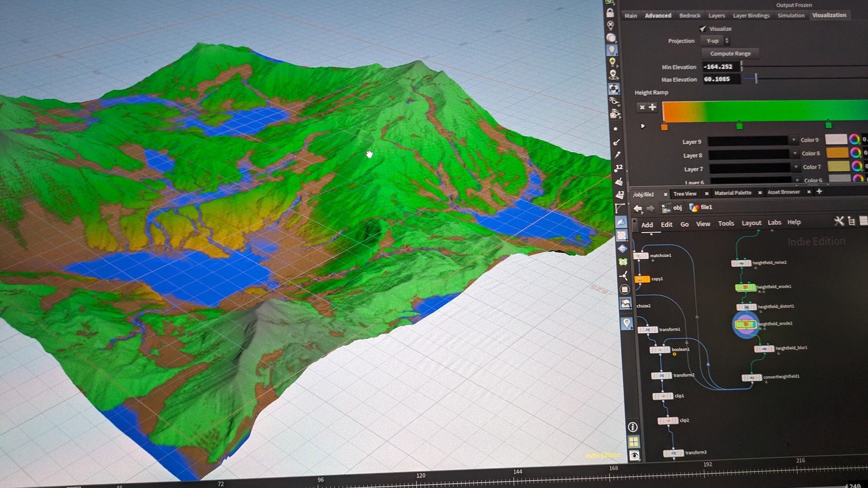Click the Max Elevation slider handle
This screenshot has height=488, width=868.
pyautogui.click(x=756, y=79)
